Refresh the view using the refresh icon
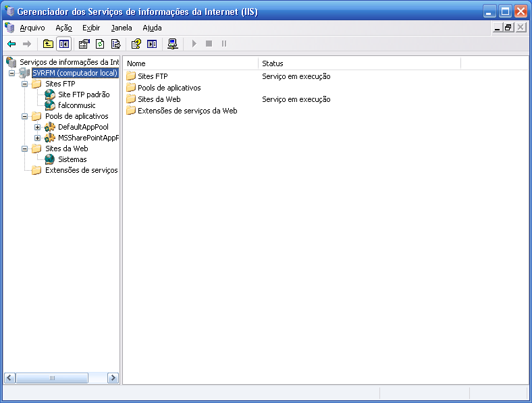 tap(100, 44)
